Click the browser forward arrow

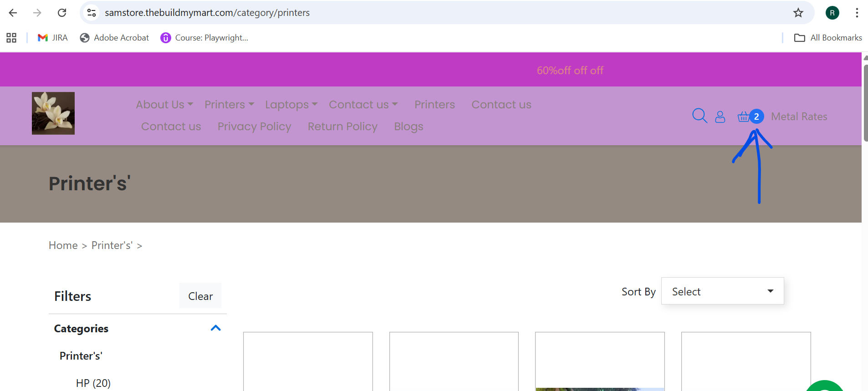coord(37,13)
